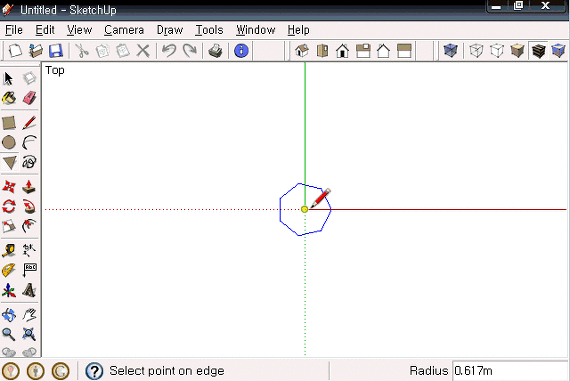The height and width of the screenshot is (381, 570).
Task: Open the Window menu
Action: tap(256, 30)
